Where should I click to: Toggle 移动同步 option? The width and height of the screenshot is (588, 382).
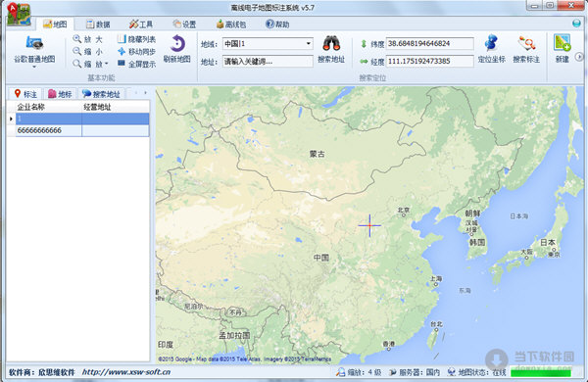136,51
